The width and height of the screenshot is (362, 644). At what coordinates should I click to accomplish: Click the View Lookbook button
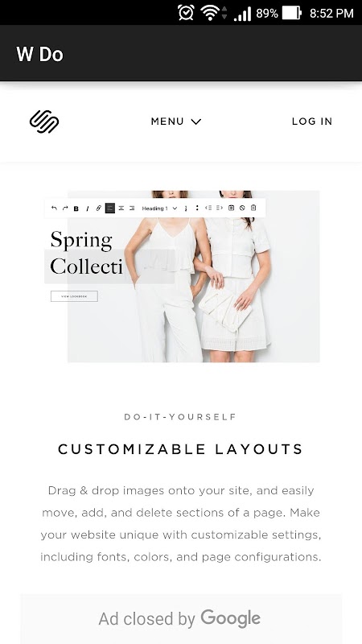[74, 296]
